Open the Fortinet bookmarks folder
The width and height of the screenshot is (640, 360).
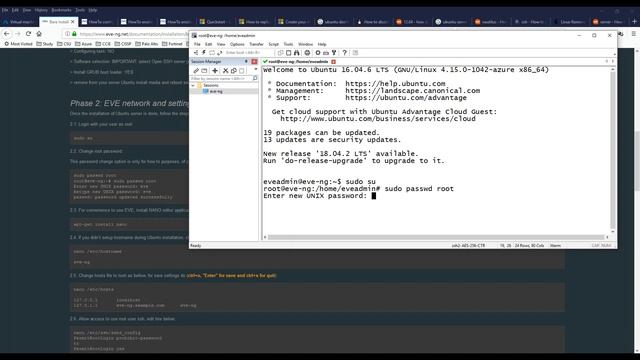point(172,44)
